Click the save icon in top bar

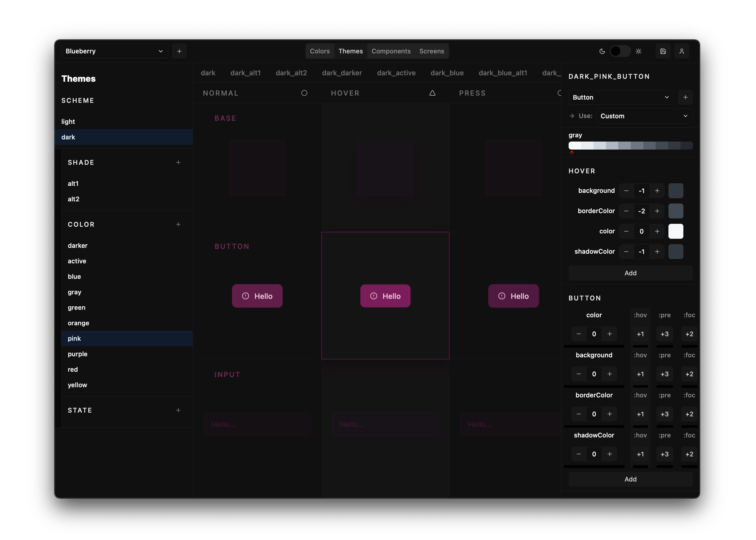pos(663,51)
